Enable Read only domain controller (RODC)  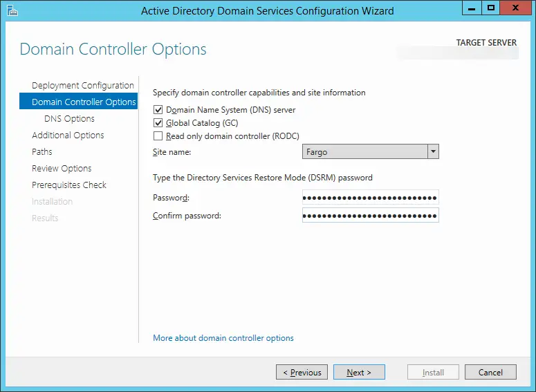point(158,136)
